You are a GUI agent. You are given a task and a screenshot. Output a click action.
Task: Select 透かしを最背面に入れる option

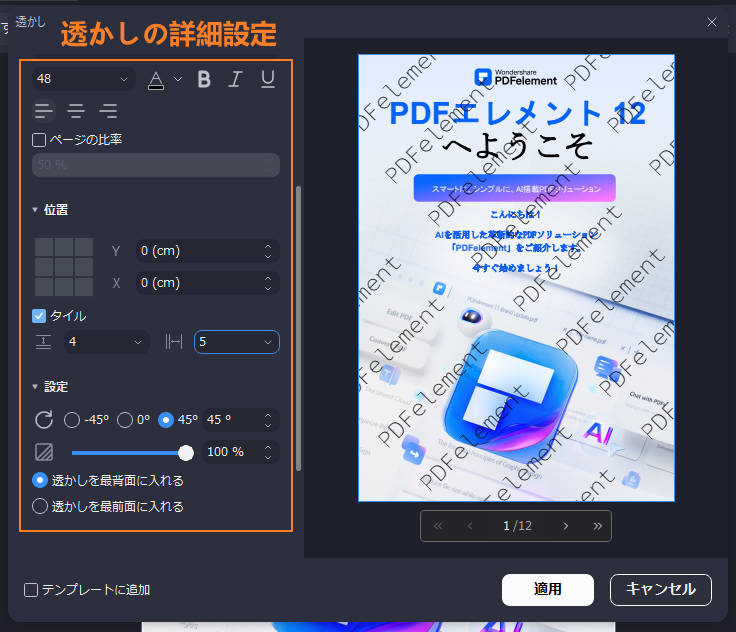coord(40,480)
